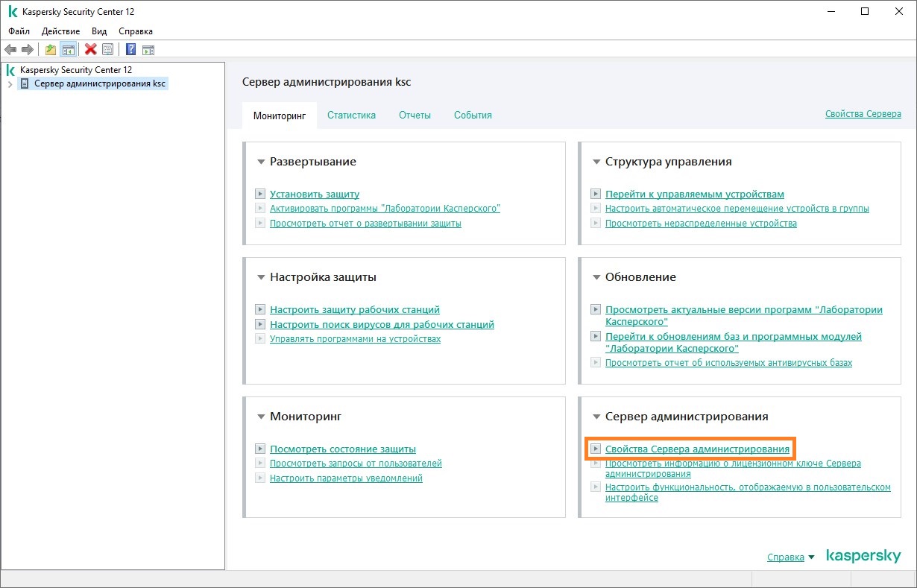This screenshot has width=917, height=588.
Task: Collapse the Обновление section triangle
Action: click(596, 277)
